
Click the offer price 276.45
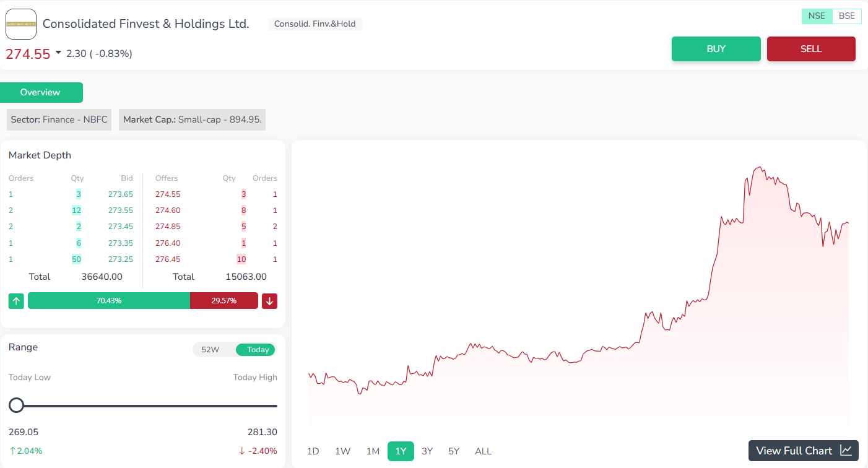[x=168, y=259]
